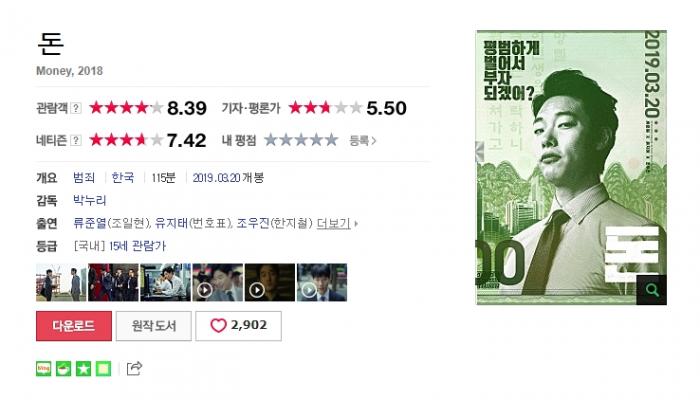700x400 pixels.
Task: Click the green star bookmark icon
Action: click(83, 369)
